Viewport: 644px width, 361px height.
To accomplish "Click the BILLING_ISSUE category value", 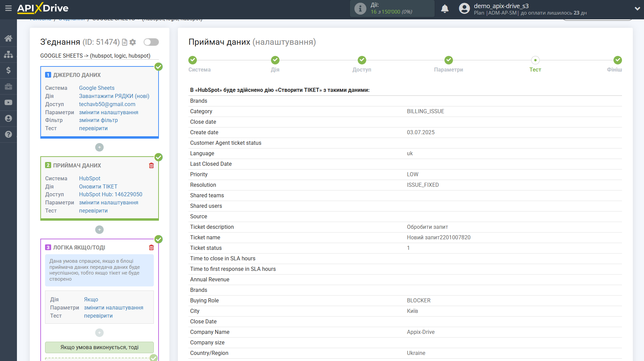I will click(x=425, y=111).
